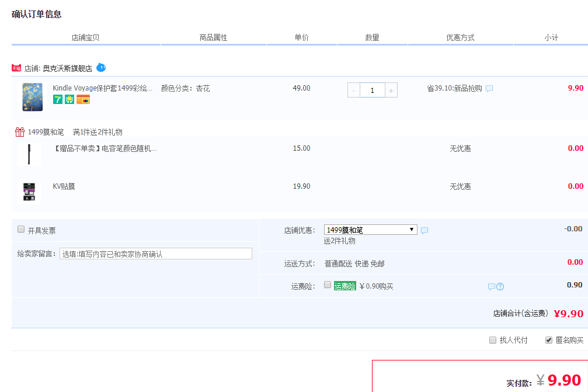588x392 pixels.
Task: Click the question mark help icon for 运费险
Action: point(500,286)
